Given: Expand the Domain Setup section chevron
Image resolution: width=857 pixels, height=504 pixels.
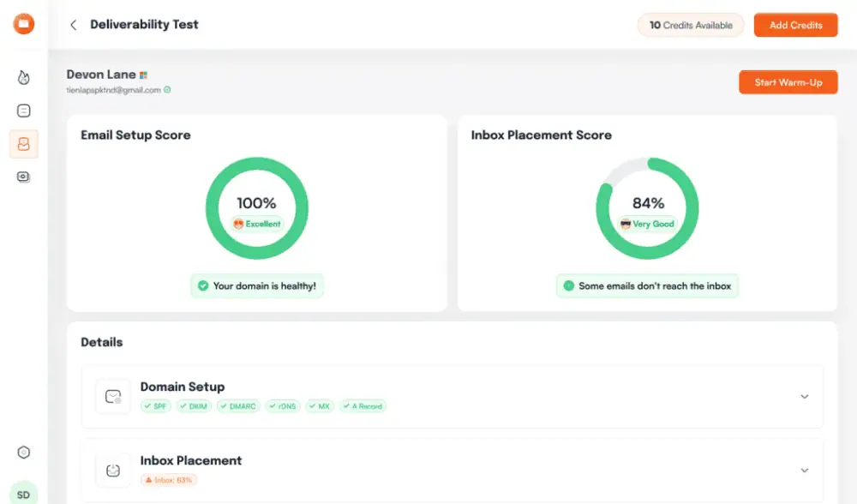Looking at the screenshot, I should point(804,397).
